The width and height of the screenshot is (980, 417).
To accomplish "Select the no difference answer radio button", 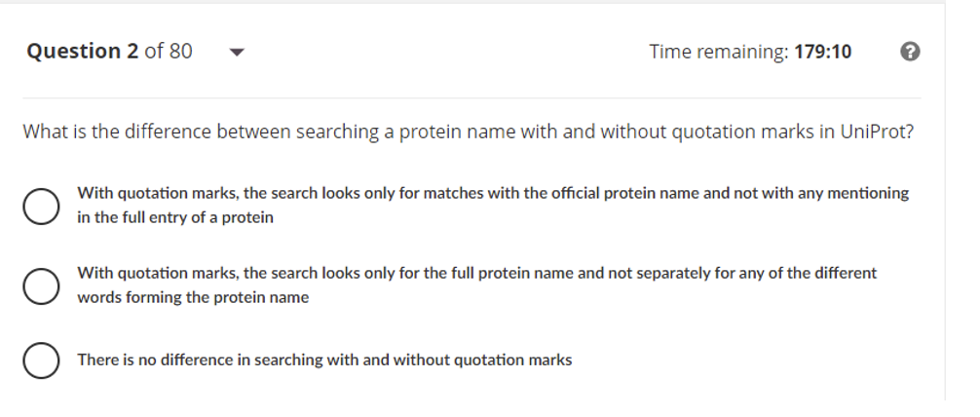I will [39, 360].
